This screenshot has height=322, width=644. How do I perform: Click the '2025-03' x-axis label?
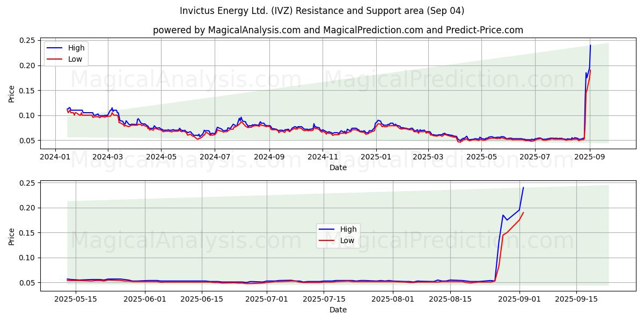[x=429, y=157]
